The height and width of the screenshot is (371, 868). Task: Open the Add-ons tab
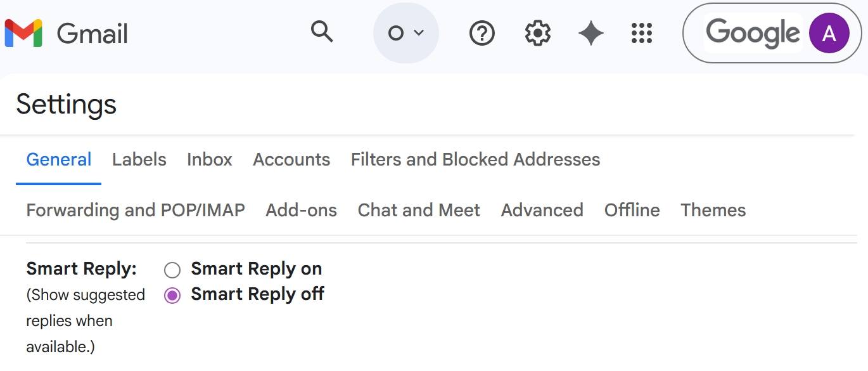(x=301, y=210)
